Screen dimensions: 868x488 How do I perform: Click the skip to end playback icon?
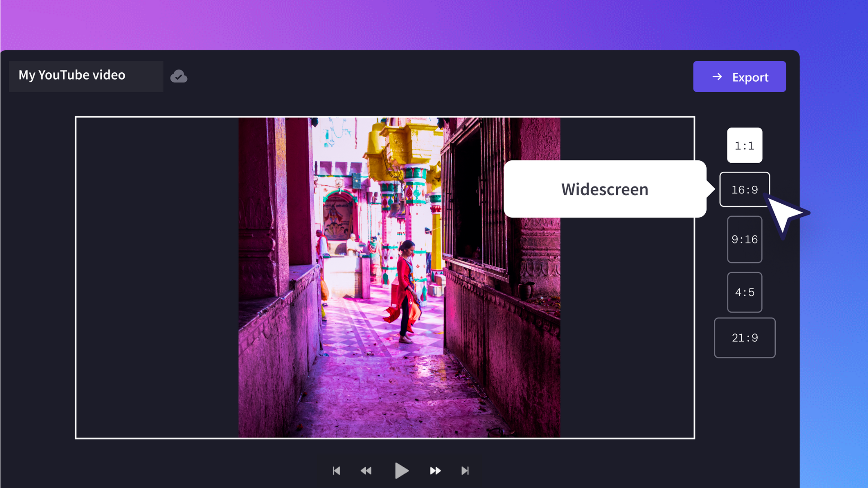click(x=465, y=471)
